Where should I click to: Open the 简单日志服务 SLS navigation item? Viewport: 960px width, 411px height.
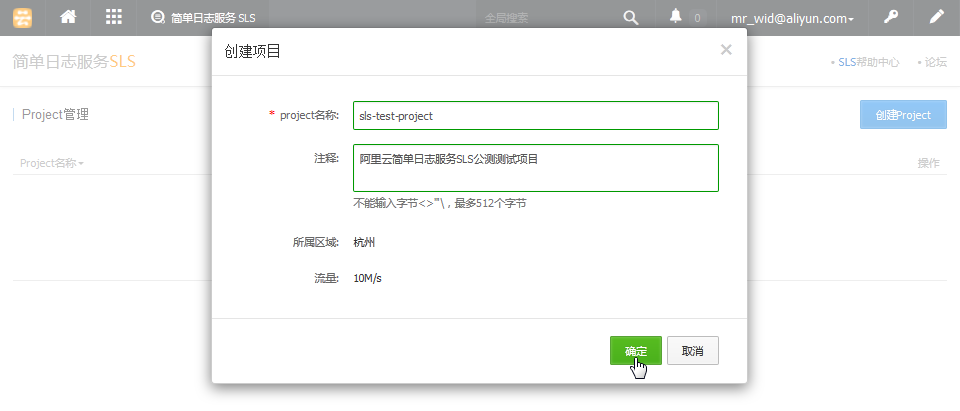point(203,18)
